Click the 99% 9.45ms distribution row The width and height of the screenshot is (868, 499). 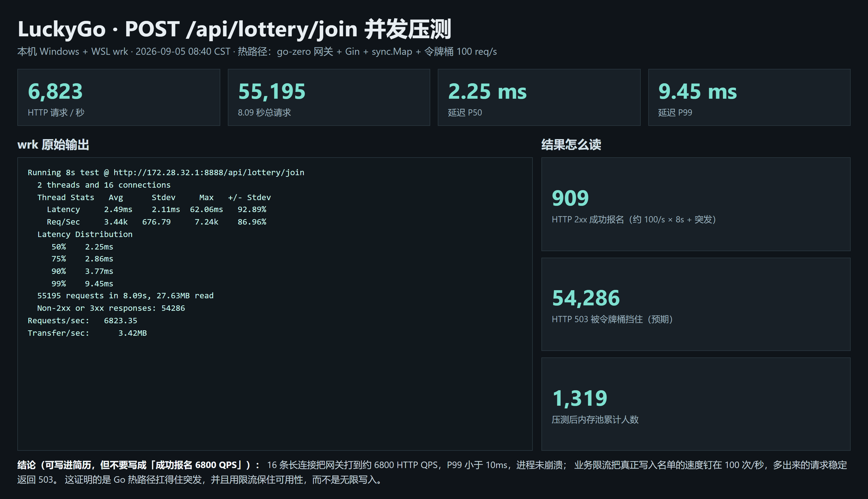(82, 283)
